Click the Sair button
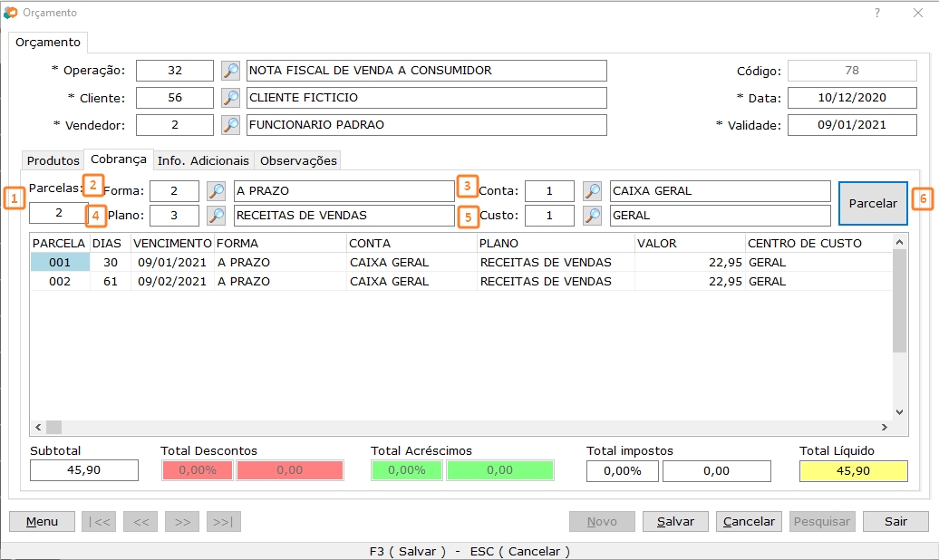The image size is (939, 560). point(895,521)
